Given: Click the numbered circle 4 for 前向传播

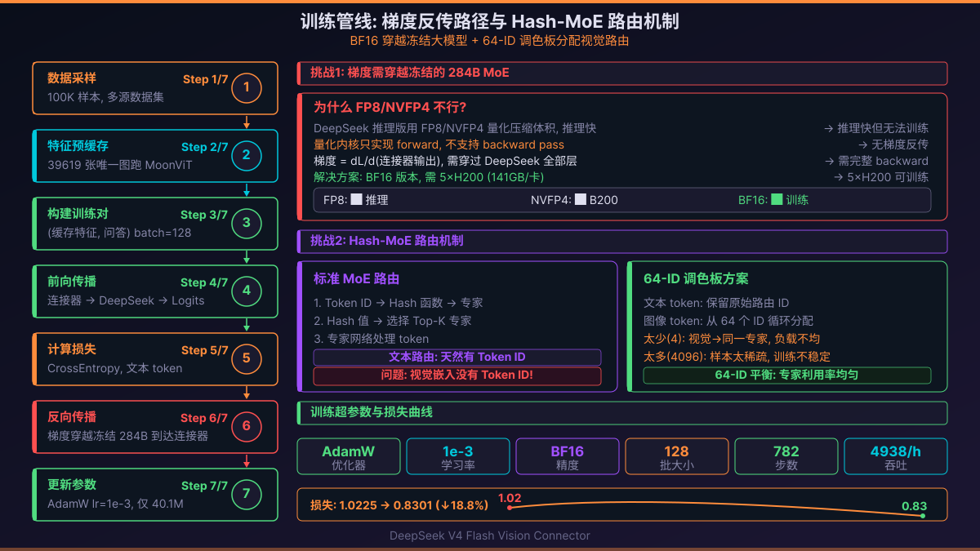Looking at the screenshot, I should point(247,291).
